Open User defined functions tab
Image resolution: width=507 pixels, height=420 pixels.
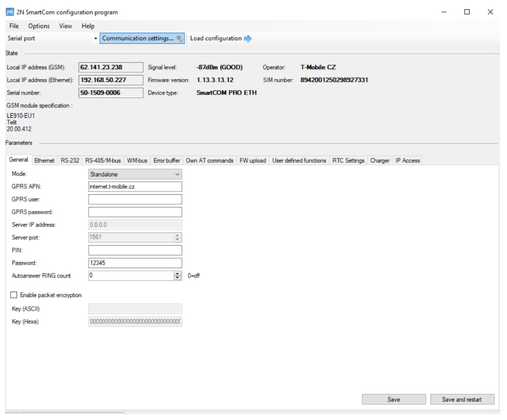(299, 161)
